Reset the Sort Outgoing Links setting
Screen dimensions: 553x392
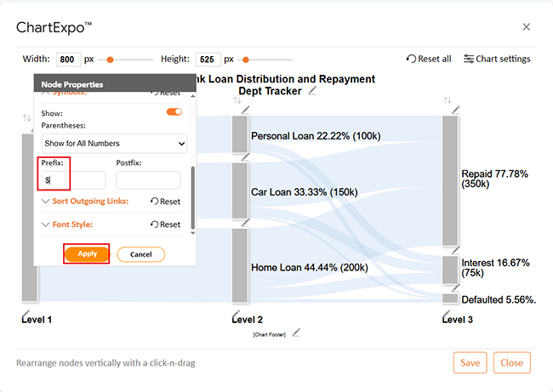point(165,202)
